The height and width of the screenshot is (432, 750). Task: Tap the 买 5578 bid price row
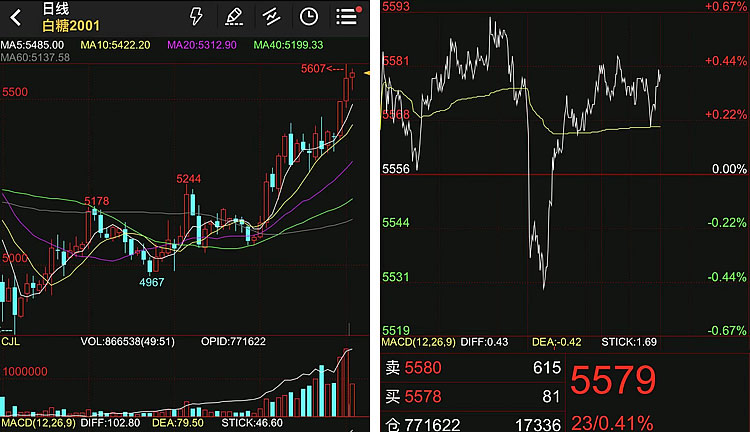(x=473, y=396)
